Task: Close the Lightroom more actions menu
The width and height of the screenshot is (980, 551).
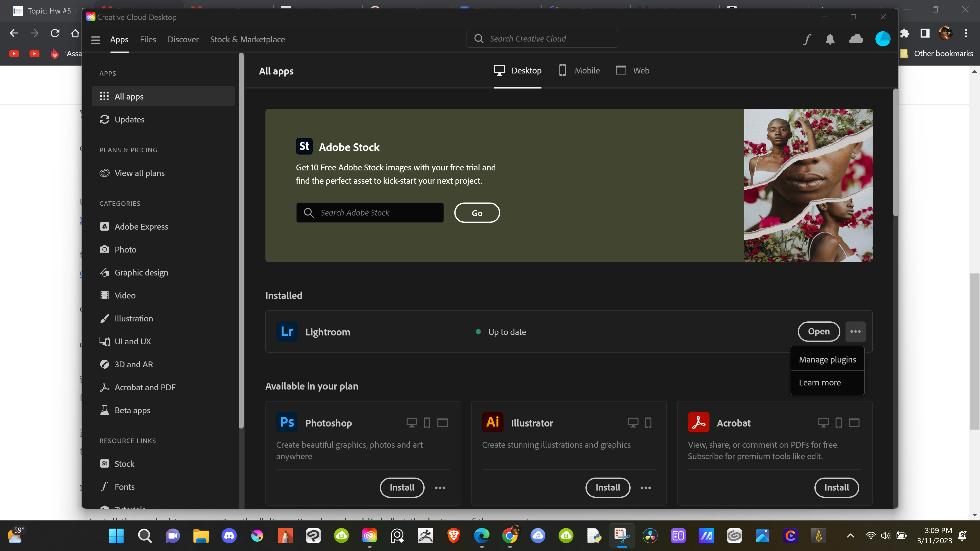Action: tap(856, 332)
